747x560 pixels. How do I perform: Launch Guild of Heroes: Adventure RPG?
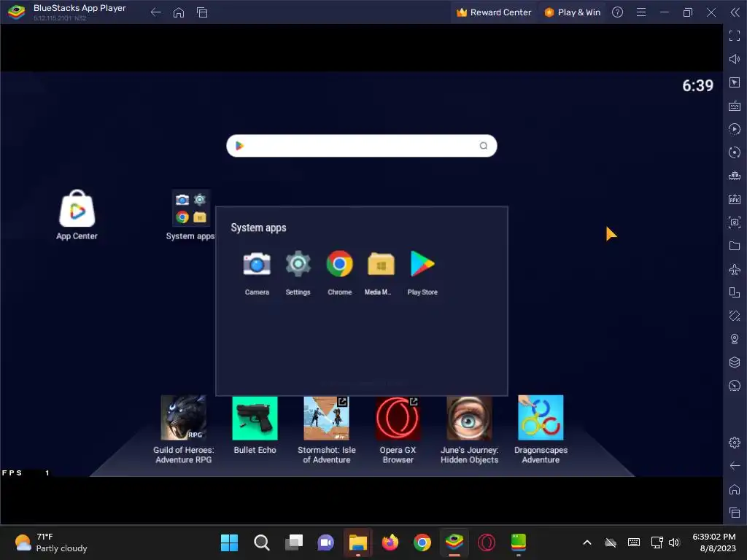[x=183, y=418]
